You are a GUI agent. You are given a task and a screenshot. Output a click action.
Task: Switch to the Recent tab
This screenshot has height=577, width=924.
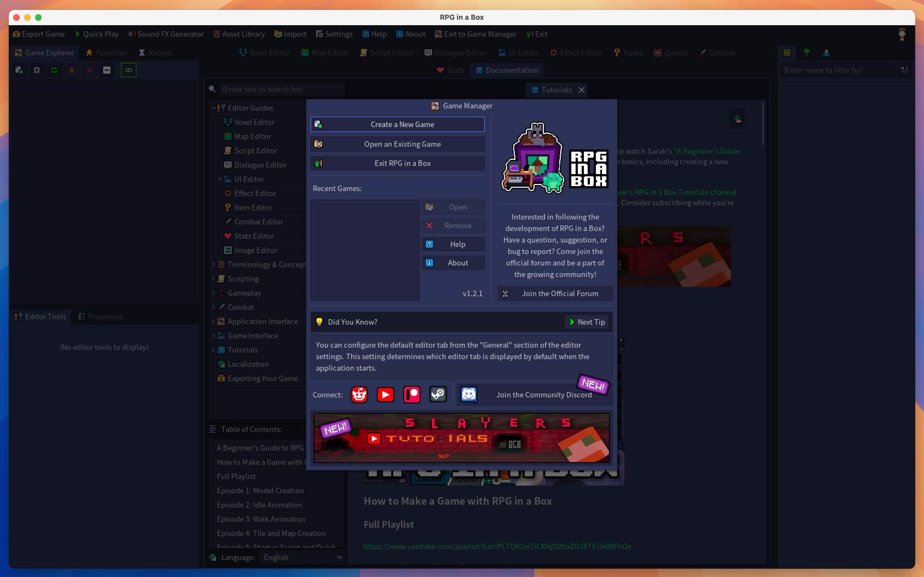(x=155, y=53)
